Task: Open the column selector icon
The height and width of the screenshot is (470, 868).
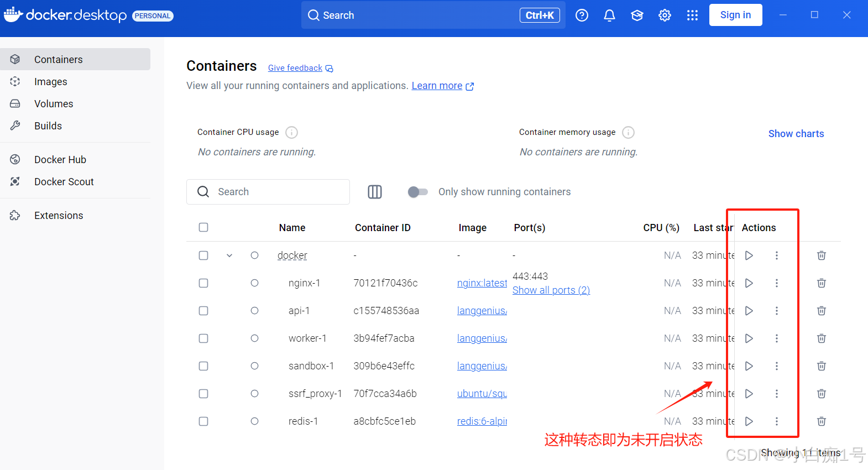Action: pos(375,192)
